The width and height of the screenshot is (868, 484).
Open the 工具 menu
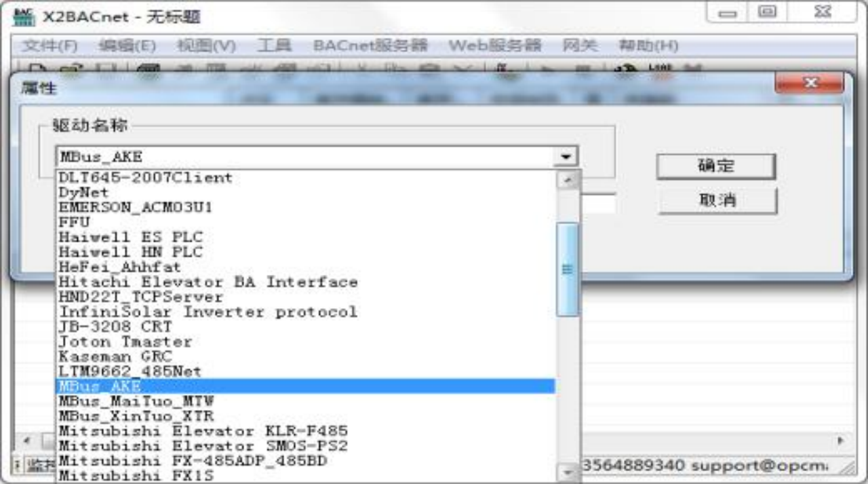click(274, 45)
